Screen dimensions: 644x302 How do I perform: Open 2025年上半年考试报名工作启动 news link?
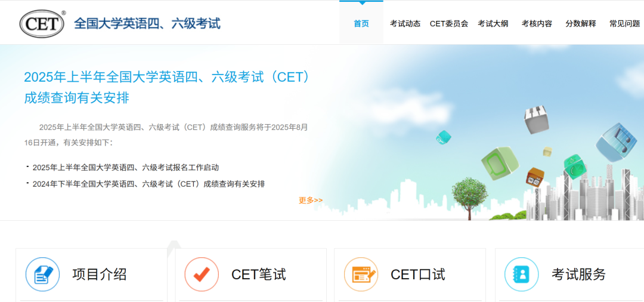coord(126,167)
